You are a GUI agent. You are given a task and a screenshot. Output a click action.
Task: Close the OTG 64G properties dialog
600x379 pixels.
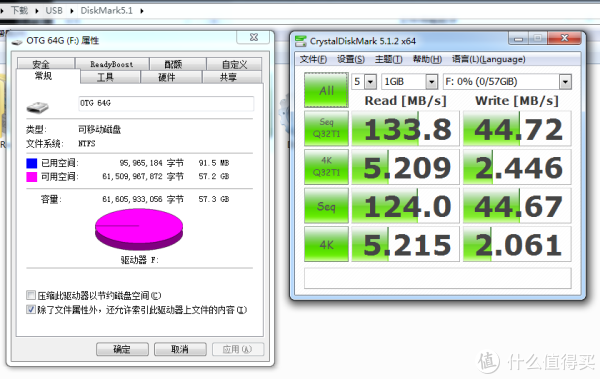253,37
